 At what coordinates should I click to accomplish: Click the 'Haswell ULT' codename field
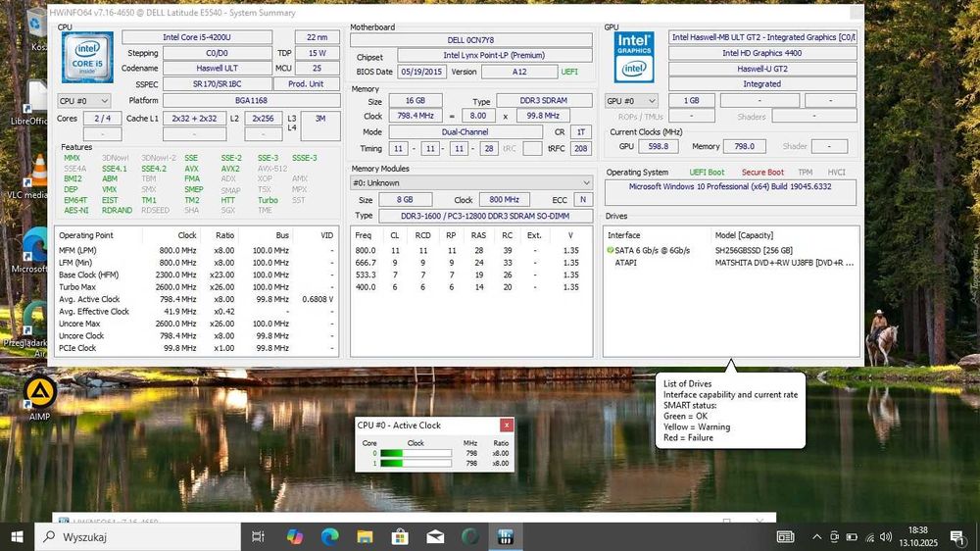coord(217,69)
